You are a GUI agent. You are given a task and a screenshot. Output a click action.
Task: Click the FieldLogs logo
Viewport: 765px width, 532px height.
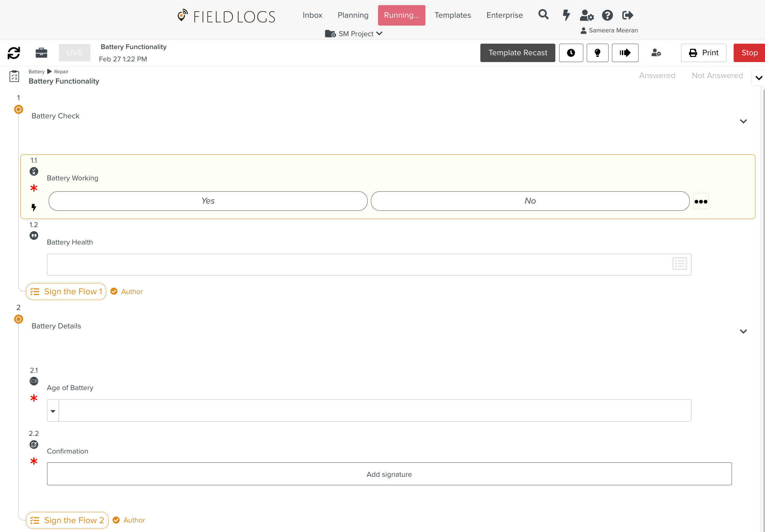coord(226,16)
